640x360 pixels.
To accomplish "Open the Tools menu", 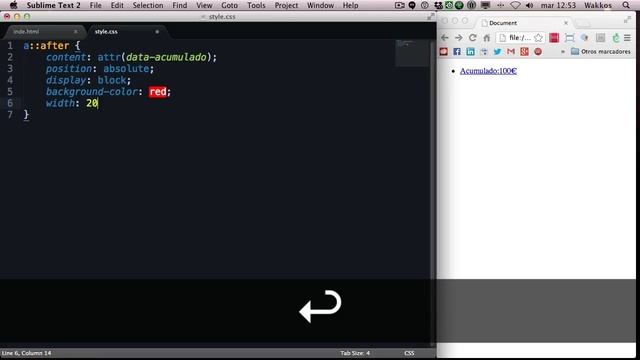I will click(256, 5).
